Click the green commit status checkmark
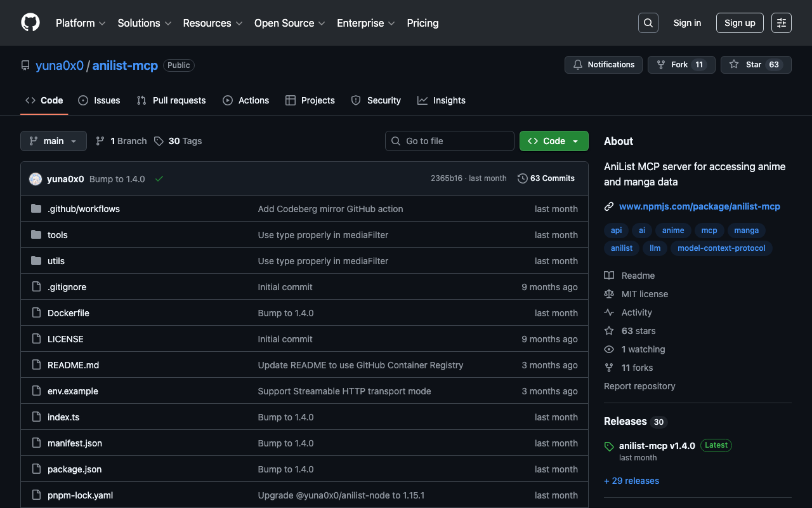Image resolution: width=812 pixels, height=508 pixels. [159, 179]
